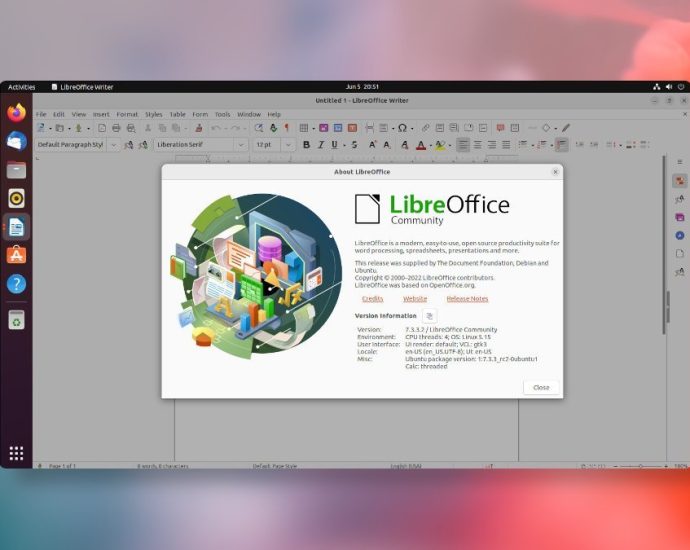
Task: Click the Insert Image icon
Action: pos(324,128)
